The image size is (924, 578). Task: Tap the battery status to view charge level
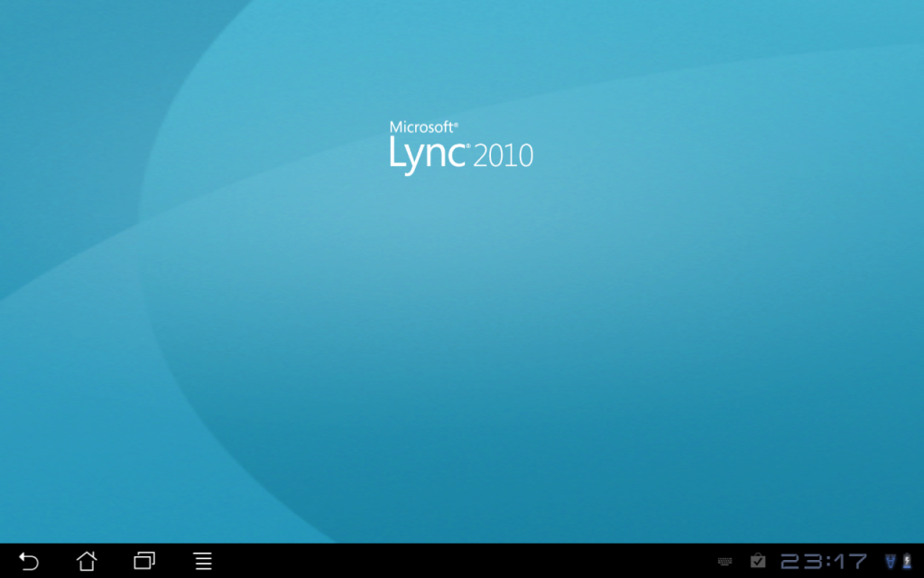(908, 561)
